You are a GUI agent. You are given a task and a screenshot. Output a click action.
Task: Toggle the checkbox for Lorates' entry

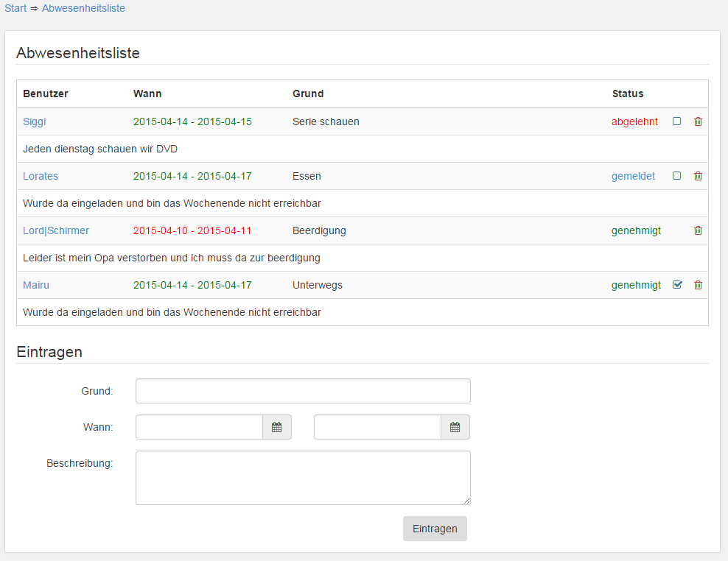coord(677,176)
